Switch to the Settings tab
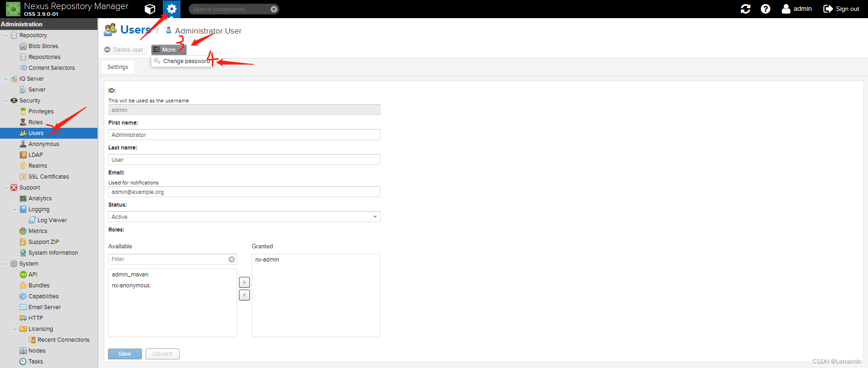This screenshot has height=368, width=868. click(117, 67)
